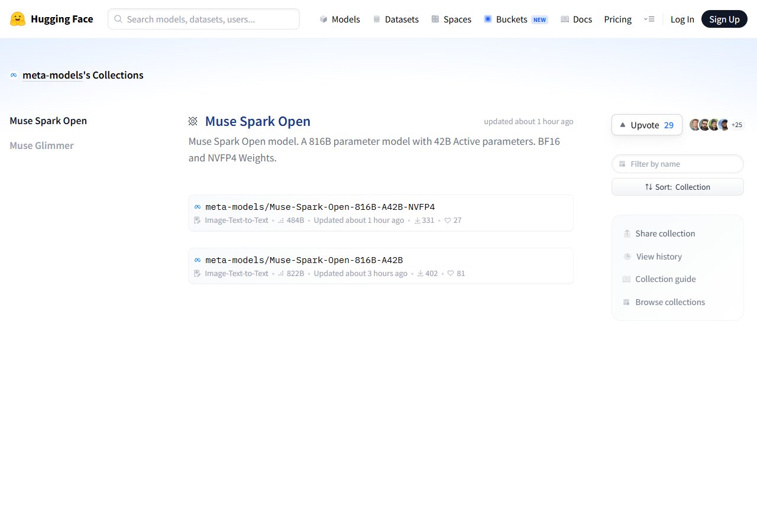The width and height of the screenshot is (757, 532).
Task: Focus the main search input field
Action: pos(203,19)
